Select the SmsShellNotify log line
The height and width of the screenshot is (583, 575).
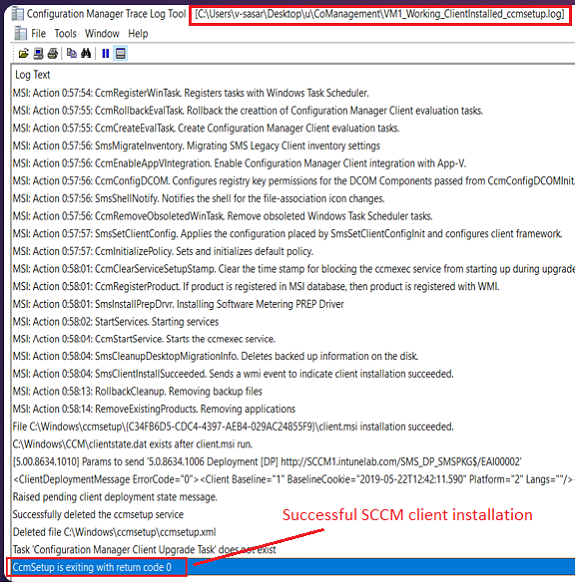click(x=293, y=198)
